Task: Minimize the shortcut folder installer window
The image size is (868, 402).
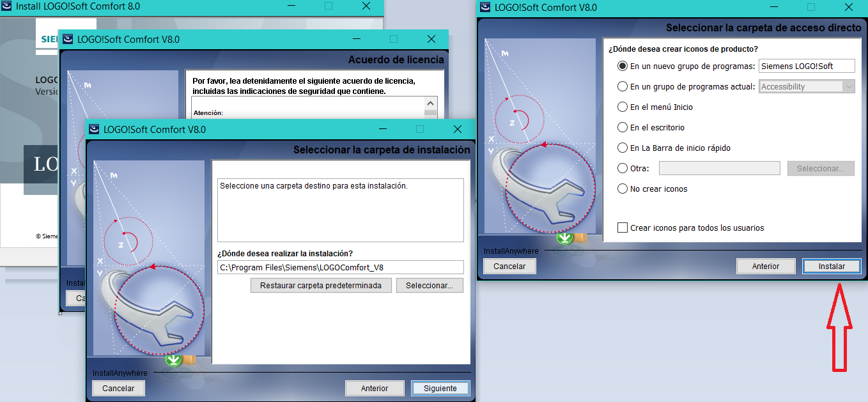Action: (x=773, y=7)
